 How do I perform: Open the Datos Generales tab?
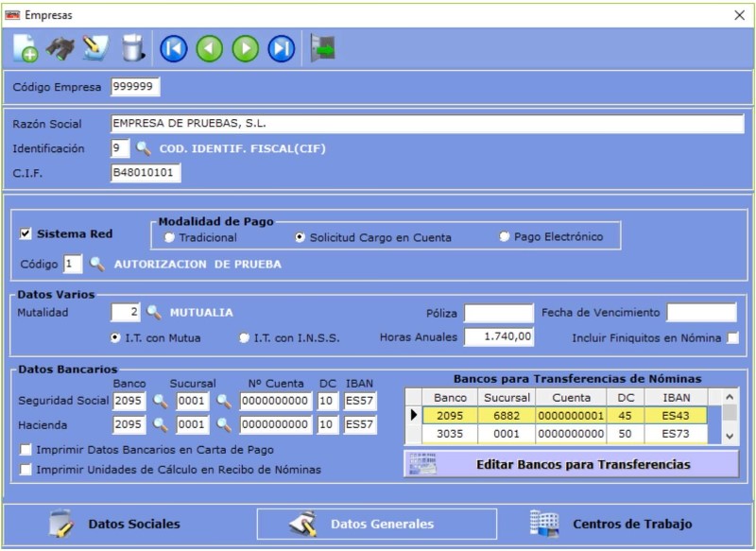tap(376, 524)
